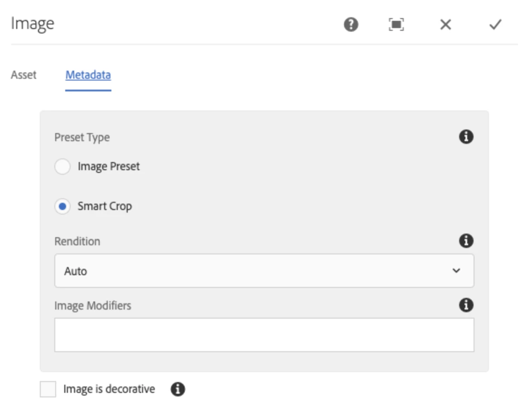Click the Image is decorative label text
This screenshot has height=420, width=527.
point(109,389)
